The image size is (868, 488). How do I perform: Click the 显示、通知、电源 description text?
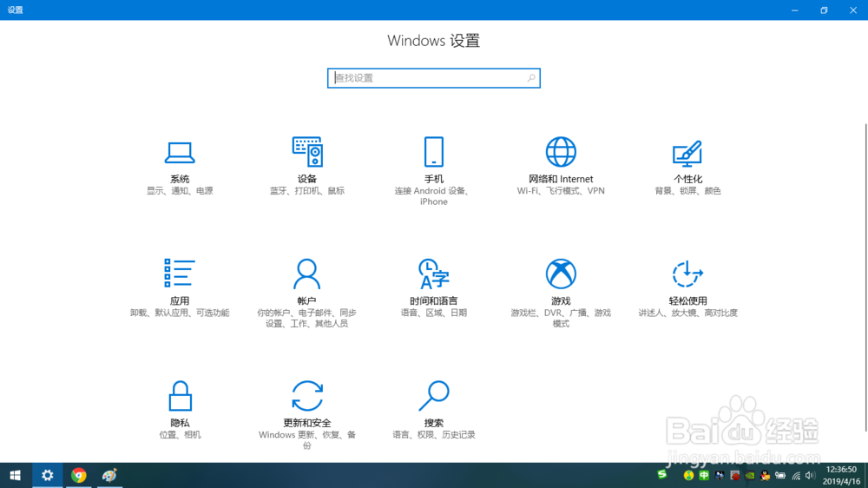[x=180, y=191]
